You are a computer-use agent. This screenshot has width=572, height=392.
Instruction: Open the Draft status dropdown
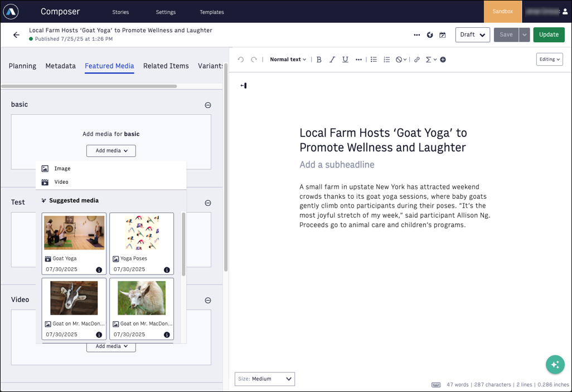point(472,35)
